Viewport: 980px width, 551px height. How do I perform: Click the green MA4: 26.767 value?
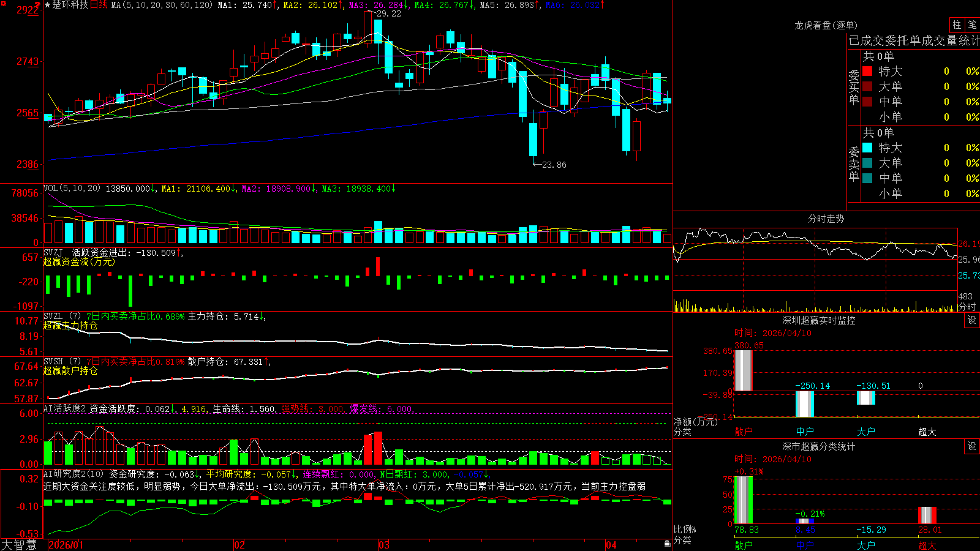[443, 5]
